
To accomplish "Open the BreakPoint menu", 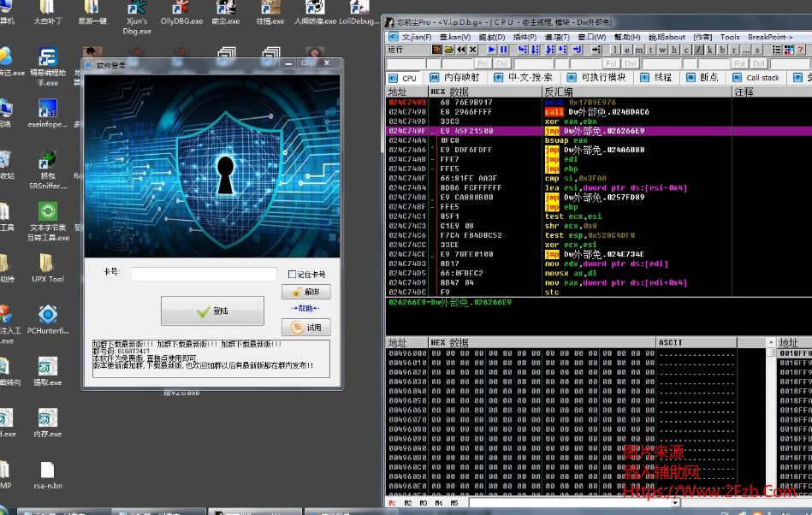I will (x=769, y=37).
